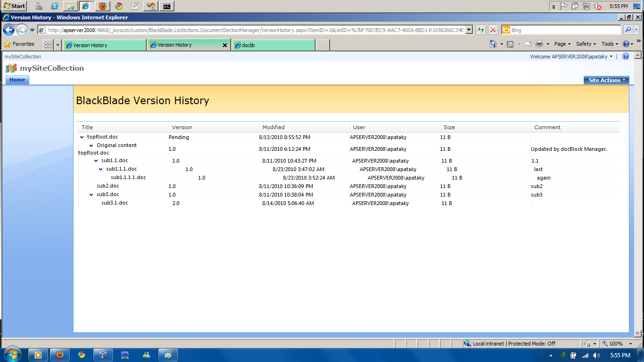This screenshot has height=362, width=644.
Task: Open the Print options dropdown arrow
Action: click(x=548, y=44)
